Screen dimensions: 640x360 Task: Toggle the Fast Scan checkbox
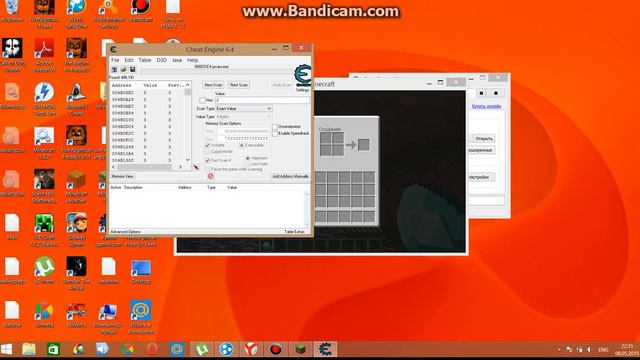pyautogui.click(x=207, y=160)
